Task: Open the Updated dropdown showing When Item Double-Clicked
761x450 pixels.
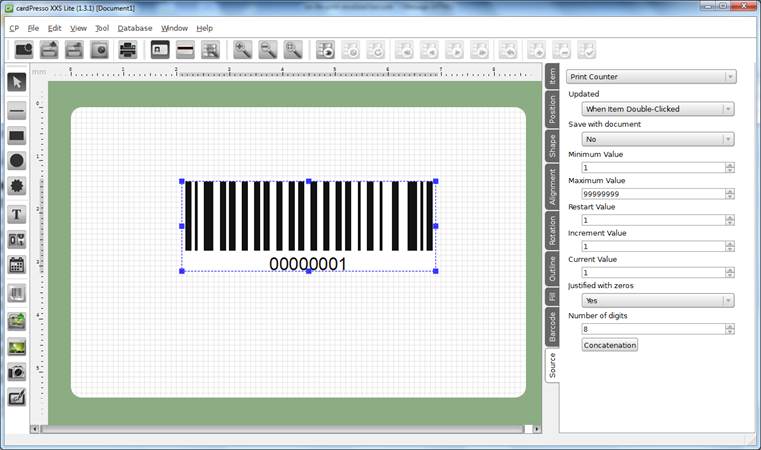Action: click(658, 109)
